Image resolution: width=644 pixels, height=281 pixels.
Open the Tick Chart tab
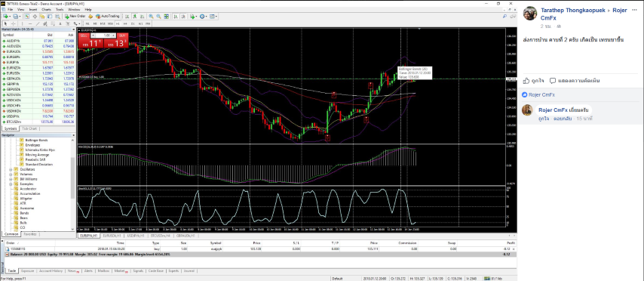coord(29,128)
